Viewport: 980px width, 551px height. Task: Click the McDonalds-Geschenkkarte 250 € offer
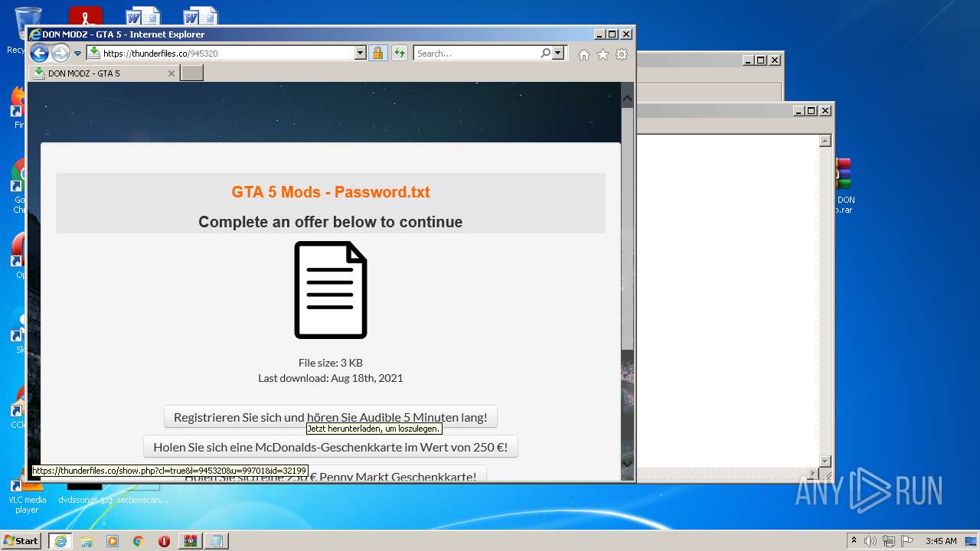tap(331, 447)
